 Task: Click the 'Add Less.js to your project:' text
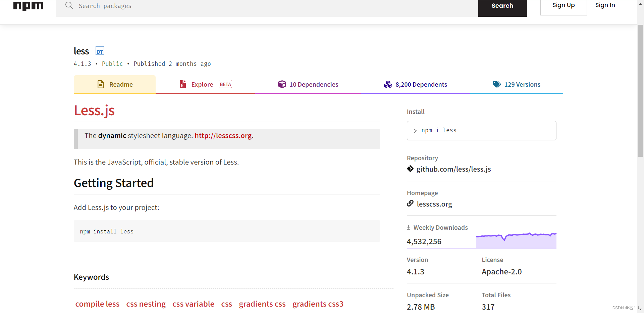[116, 208]
